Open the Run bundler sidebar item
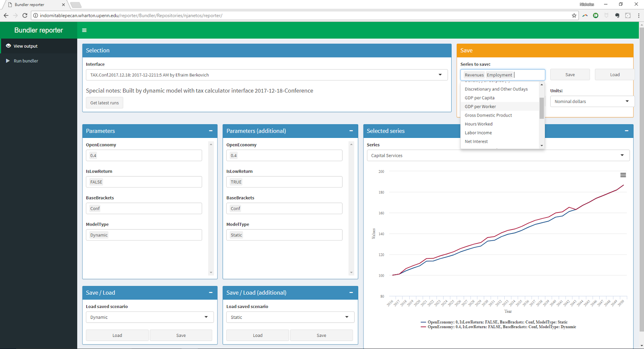The height and width of the screenshot is (349, 644). [39, 61]
